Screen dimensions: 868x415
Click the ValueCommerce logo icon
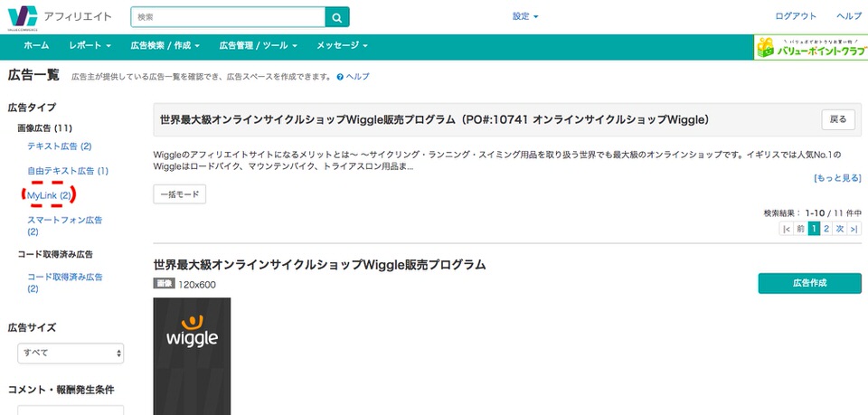(23, 17)
